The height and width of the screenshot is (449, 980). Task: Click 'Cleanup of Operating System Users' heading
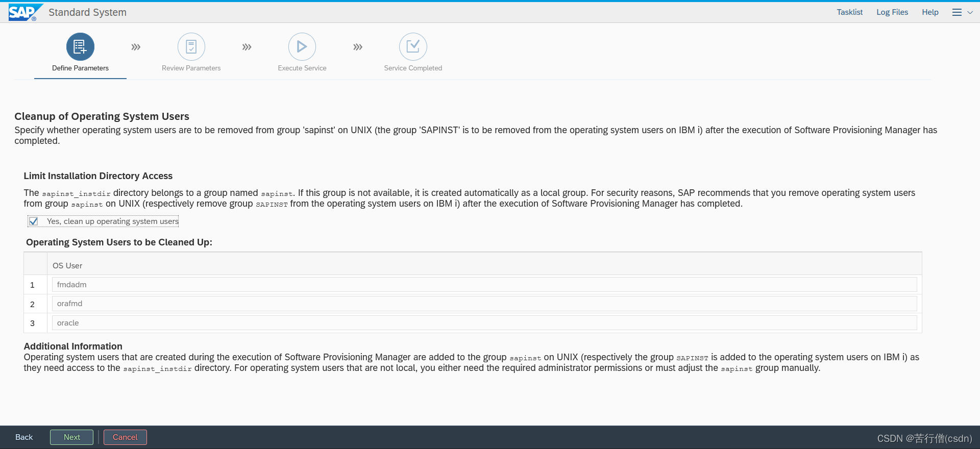click(x=102, y=116)
